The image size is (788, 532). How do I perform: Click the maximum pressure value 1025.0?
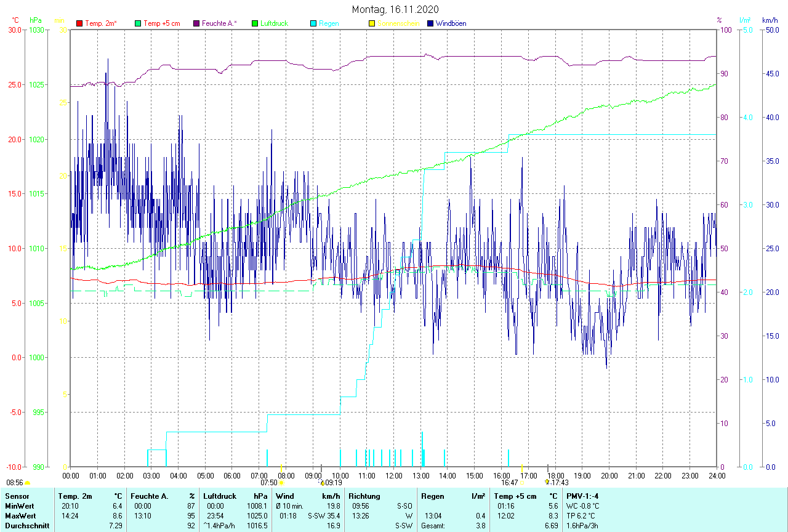coord(256,515)
